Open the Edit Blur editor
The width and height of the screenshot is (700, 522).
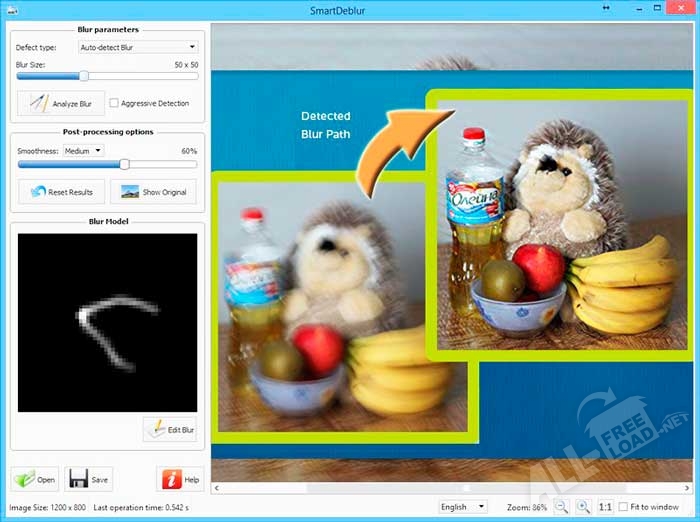point(170,429)
